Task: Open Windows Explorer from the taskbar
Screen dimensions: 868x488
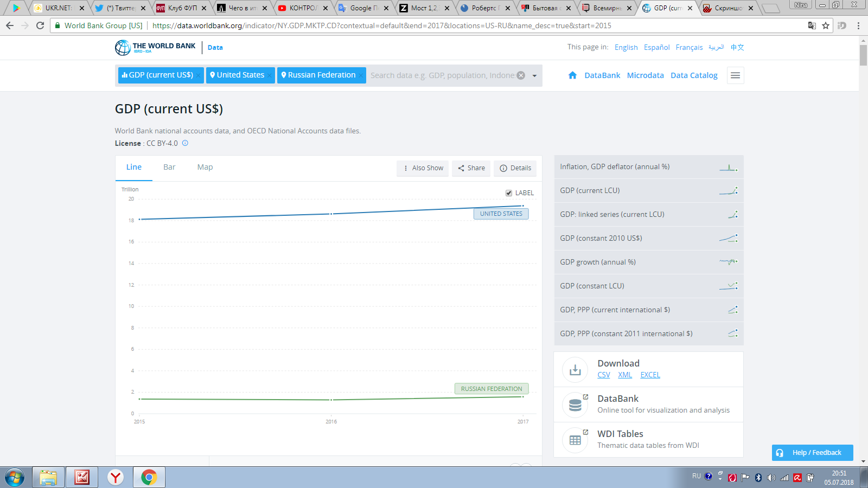Action: tap(48, 478)
